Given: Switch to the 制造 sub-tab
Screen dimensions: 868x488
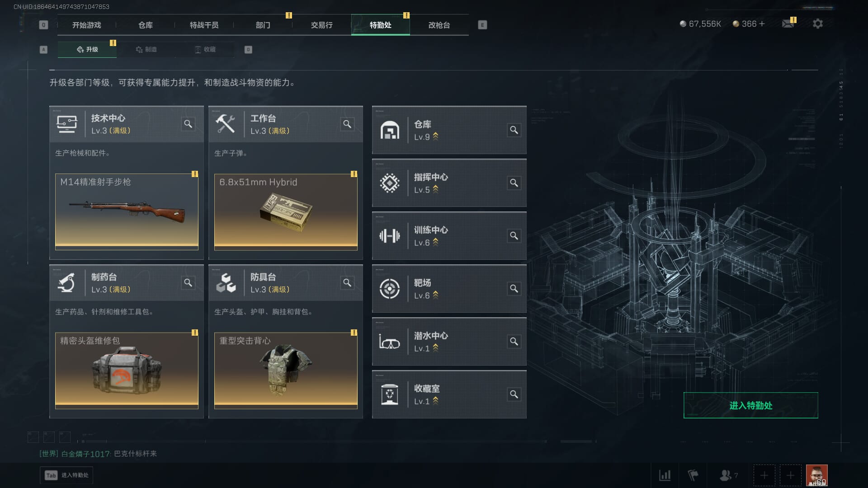Looking at the screenshot, I should (x=146, y=49).
